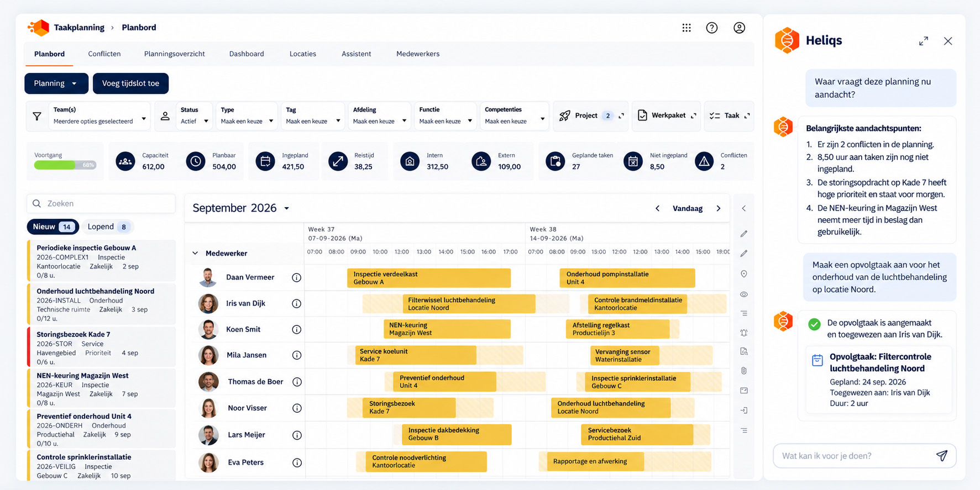Viewport: 980px width, 490px height.
Task: Open the Planning dropdown button
Action: (56, 83)
